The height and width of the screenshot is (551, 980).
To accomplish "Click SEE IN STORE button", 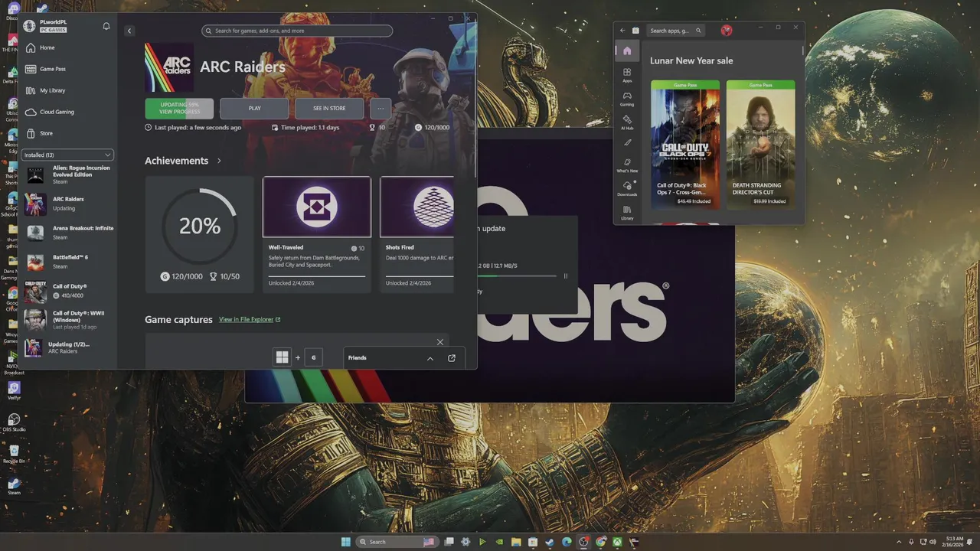I will click(x=329, y=108).
